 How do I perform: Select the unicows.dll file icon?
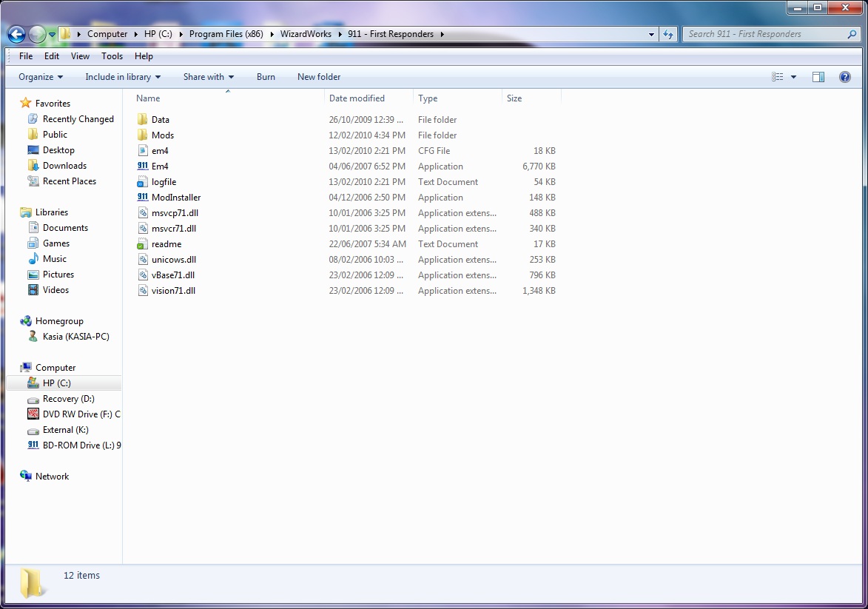(142, 259)
